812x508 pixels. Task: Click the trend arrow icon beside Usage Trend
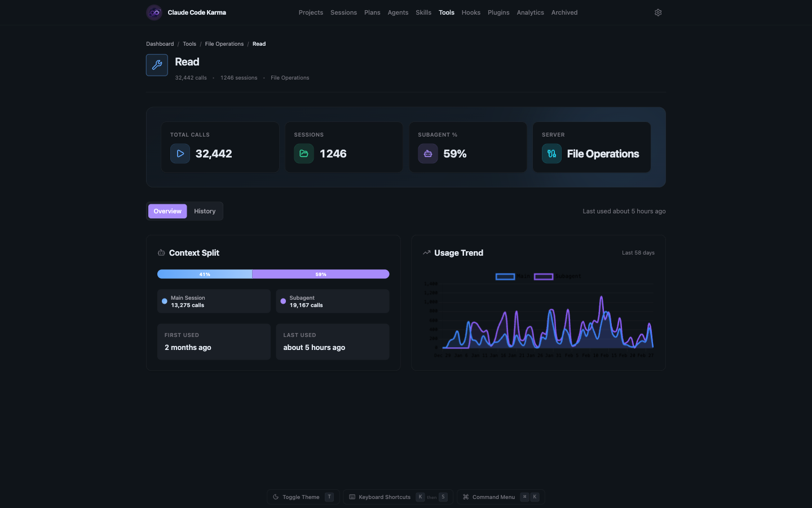click(427, 253)
